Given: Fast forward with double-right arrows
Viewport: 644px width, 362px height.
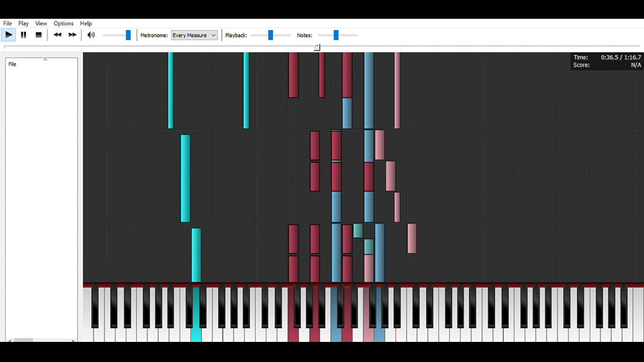Looking at the screenshot, I should tap(72, 35).
